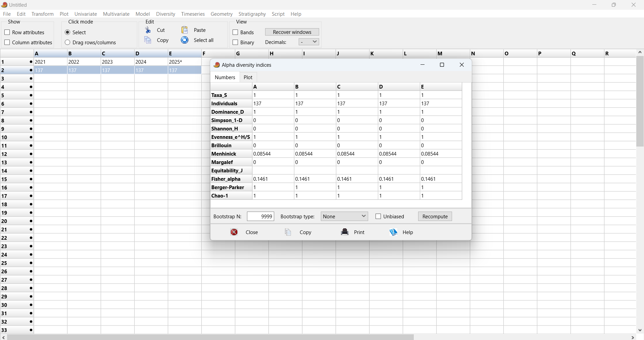This screenshot has width=644, height=340.
Task: Toggle the Binary checkbox
Action: point(235,43)
